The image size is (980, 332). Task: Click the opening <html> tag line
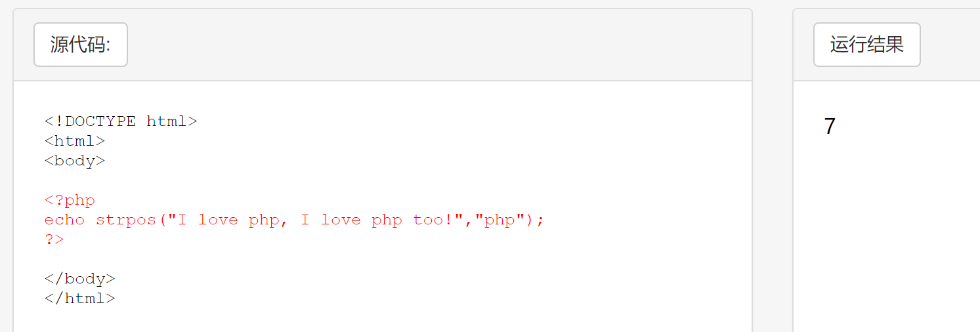pos(75,141)
